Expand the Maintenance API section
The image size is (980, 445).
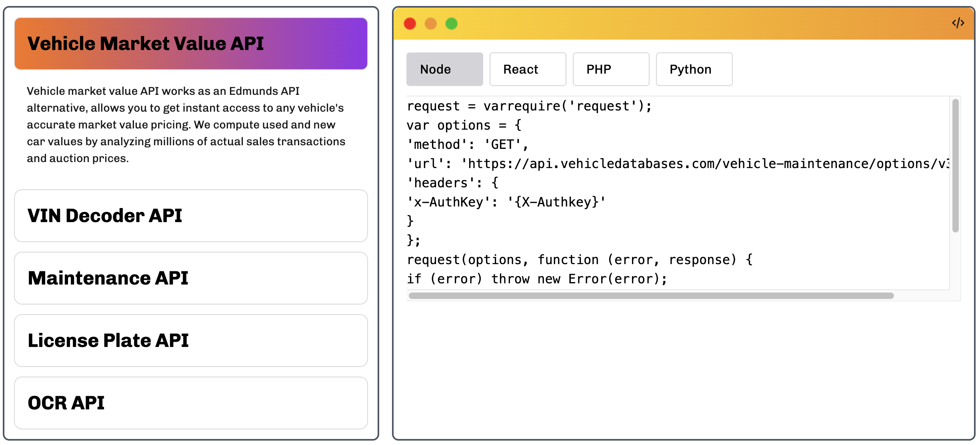point(191,278)
